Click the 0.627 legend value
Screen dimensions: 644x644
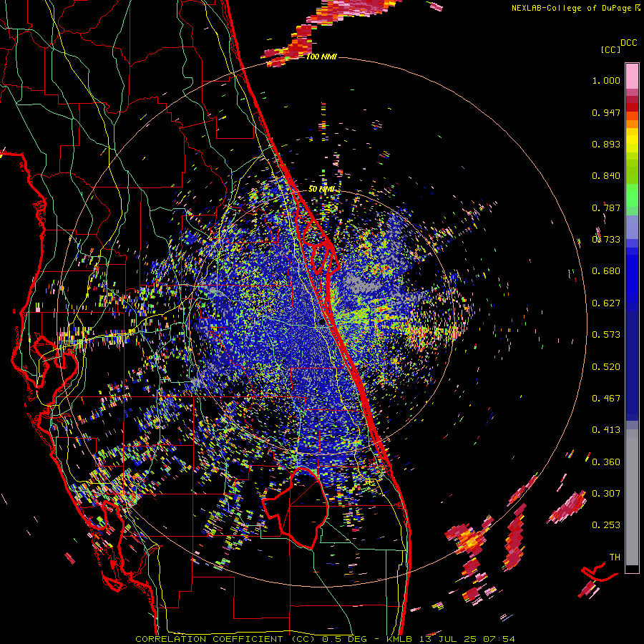point(606,303)
